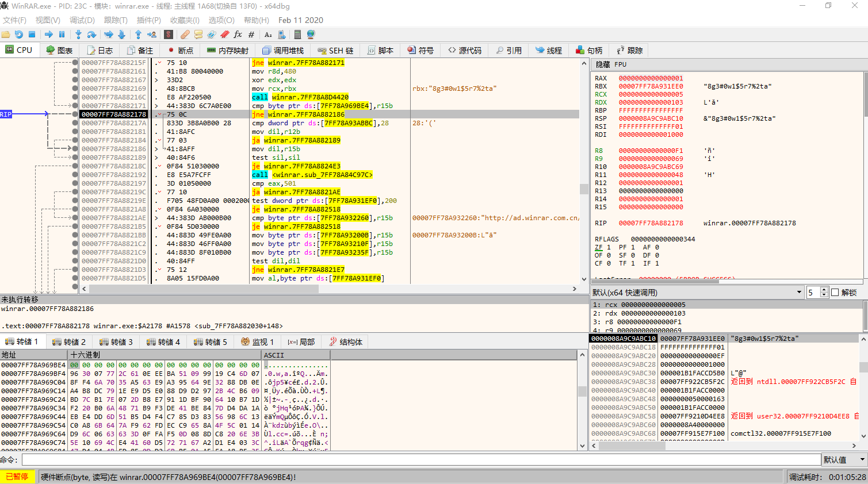The width and height of the screenshot is (868, 484).
Task: Select stack row 0000008A9C9ABC10
Action: (x=724, y=339)
